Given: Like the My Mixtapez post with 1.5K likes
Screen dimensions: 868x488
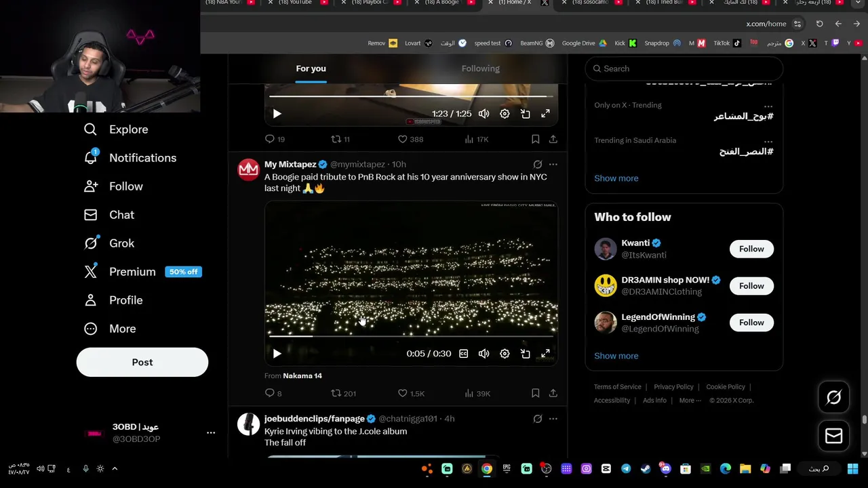Looking at the screenshot, I should coord(403,393).
